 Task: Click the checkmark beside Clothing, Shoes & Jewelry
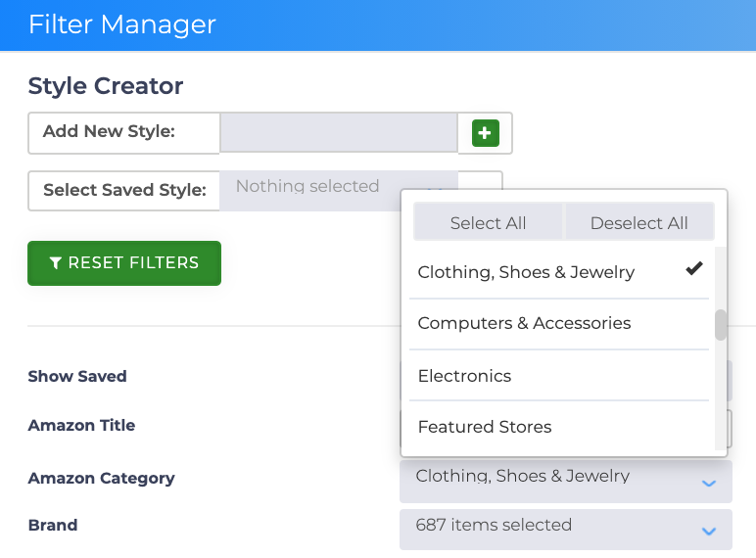[x=694, y=269]
